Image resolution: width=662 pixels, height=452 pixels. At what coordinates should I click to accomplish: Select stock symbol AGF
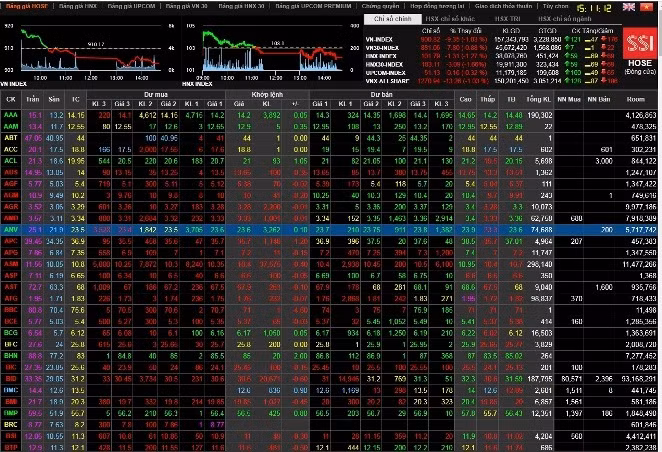(11, 184)
